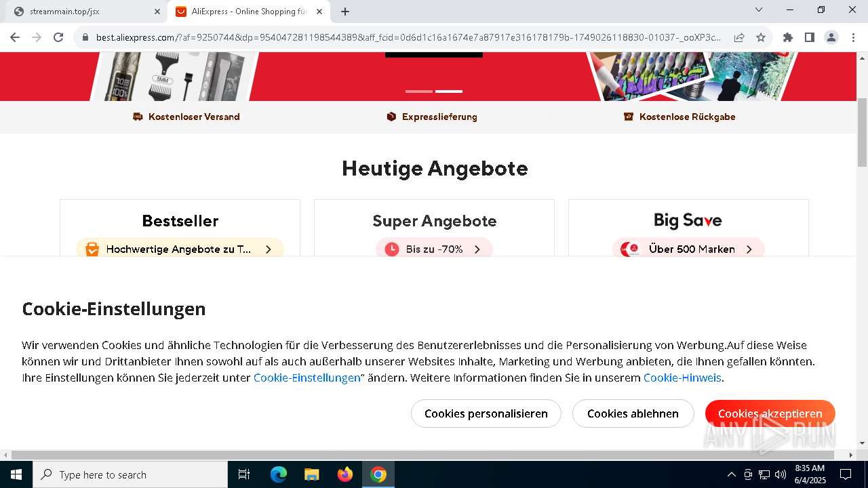This screenshot has width=868, height=488.
Task: Open the volume control in system tray
Action: [781, 474]
